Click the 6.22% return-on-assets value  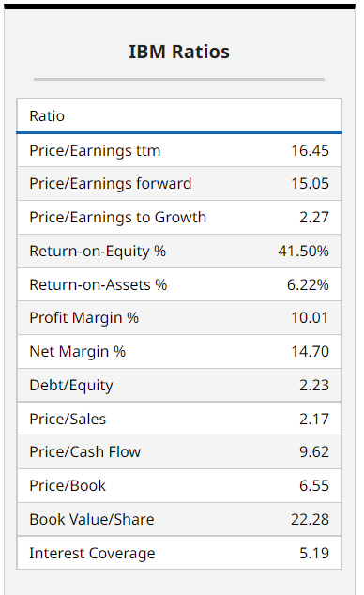(x=308, y=284)
